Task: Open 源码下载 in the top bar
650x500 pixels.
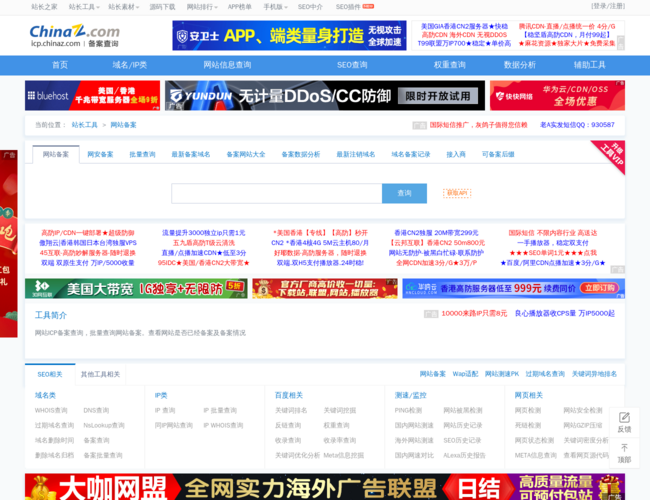Action: click(162, 7)
